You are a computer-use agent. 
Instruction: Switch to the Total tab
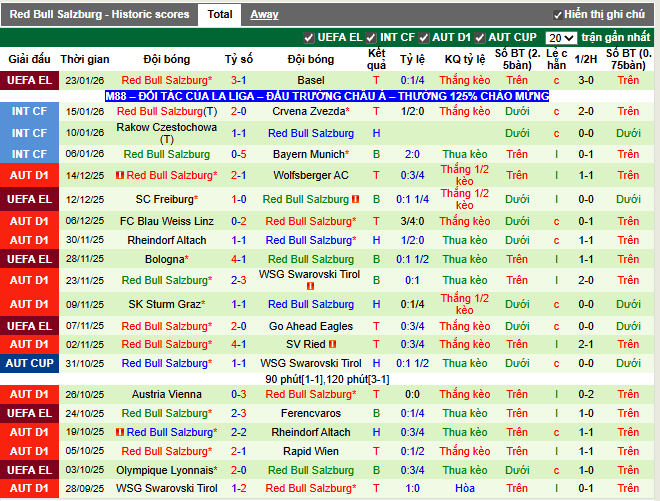click(x=220, y=14)
